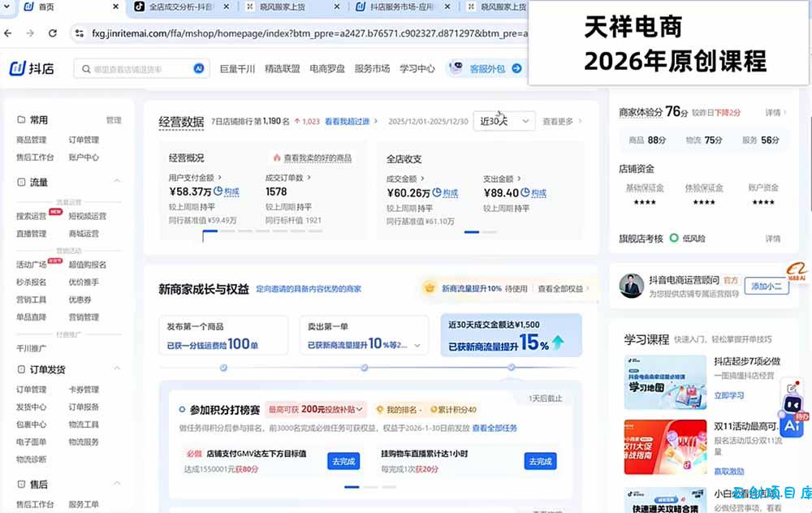Viewport: 812px width, 513px height.
Task: Open the 学习地图 course thumbnail
Action: [x=666, y=382]
